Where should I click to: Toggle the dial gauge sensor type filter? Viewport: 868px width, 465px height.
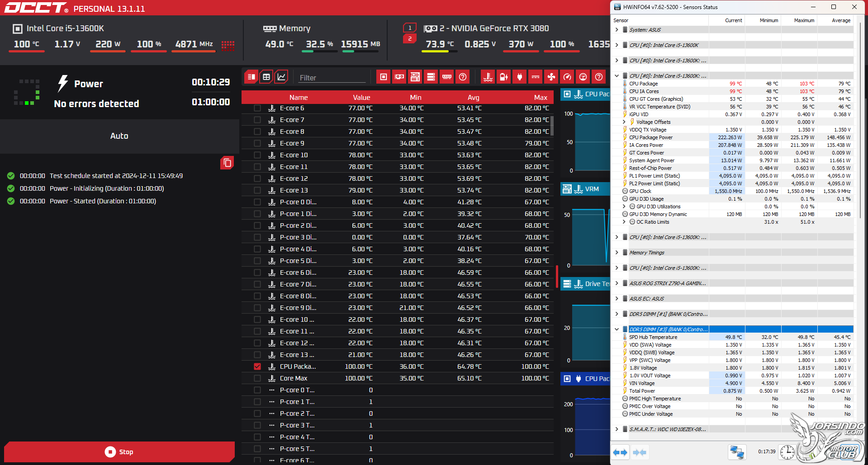click(x=583, y=77)
